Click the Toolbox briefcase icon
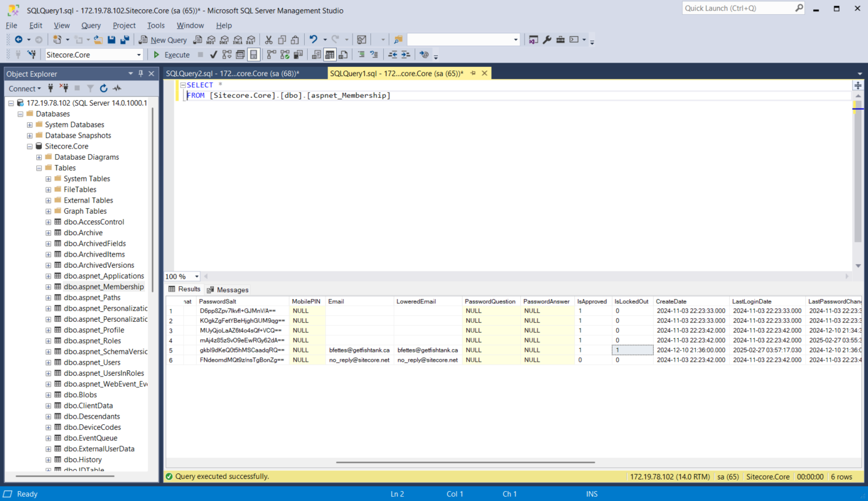Image resolution: width=868 pixels, height=501 pixels. (x=560, y=39)
